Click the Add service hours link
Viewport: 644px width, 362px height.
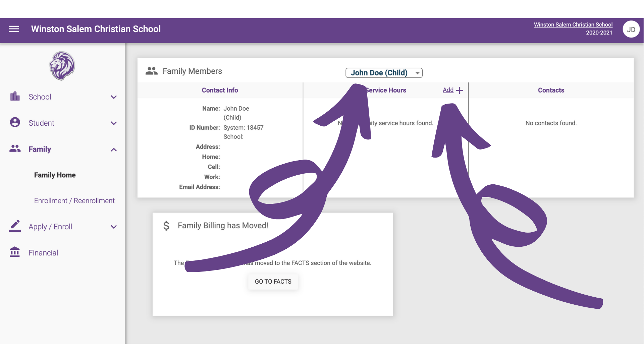pyautogui.click(x=448, y=90)
